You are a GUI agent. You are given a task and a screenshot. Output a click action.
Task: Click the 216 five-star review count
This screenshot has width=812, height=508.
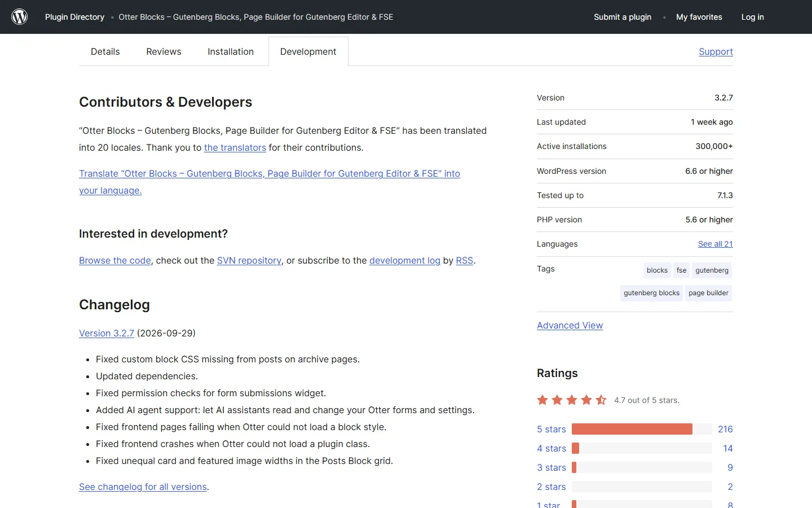[x=725, y=429]
